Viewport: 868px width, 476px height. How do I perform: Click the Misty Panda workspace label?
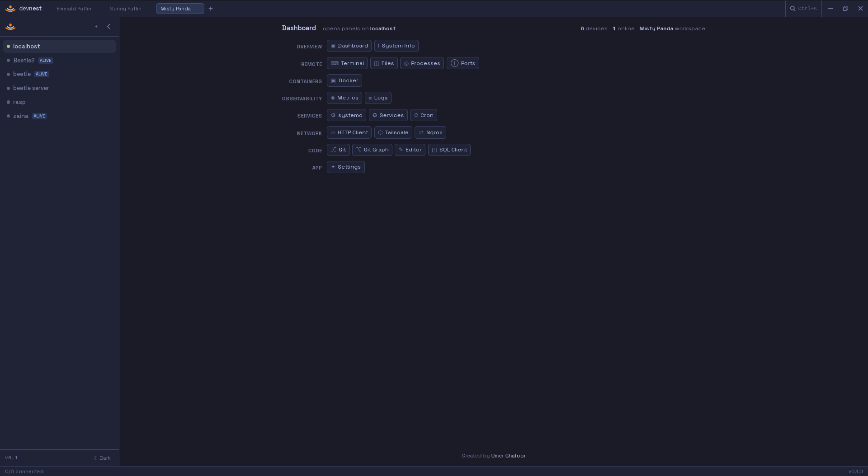click(x=672, y=28)
